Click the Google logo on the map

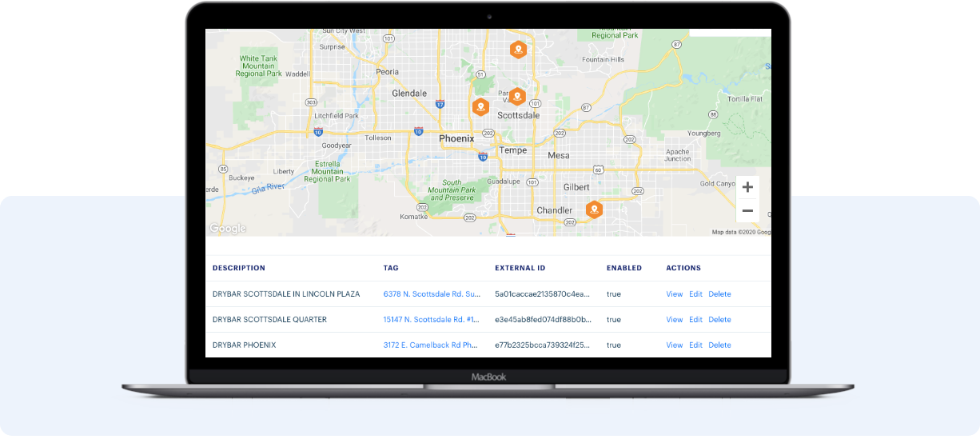(228, 229)
